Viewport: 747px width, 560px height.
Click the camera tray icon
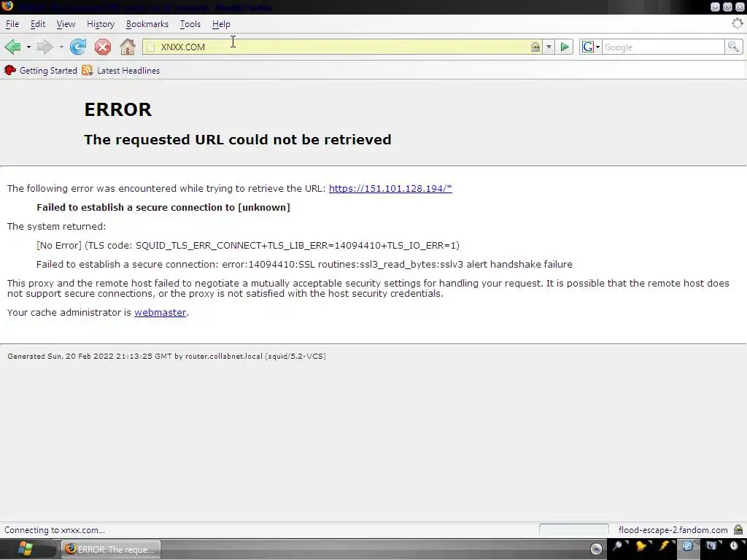point(711,545)
